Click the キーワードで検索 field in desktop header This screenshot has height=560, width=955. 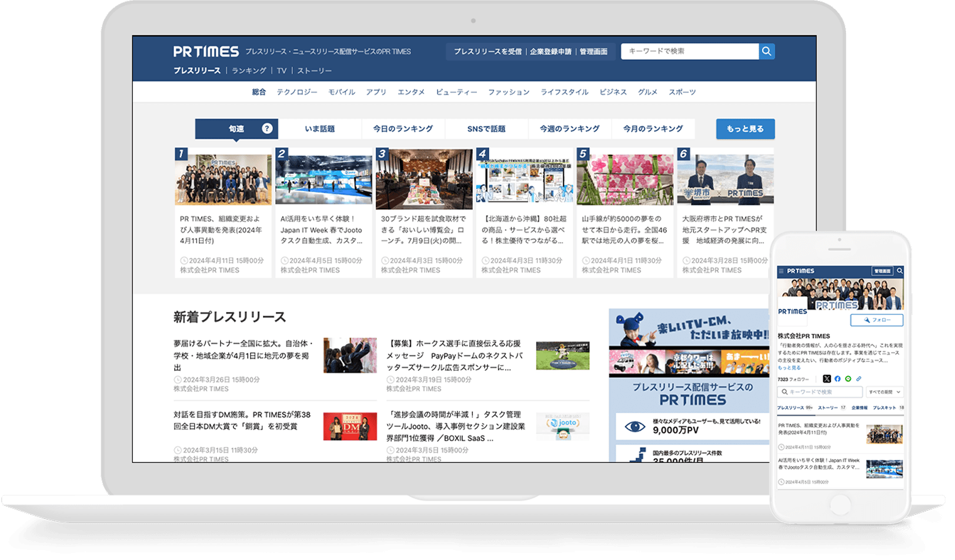tap(689, 51)
